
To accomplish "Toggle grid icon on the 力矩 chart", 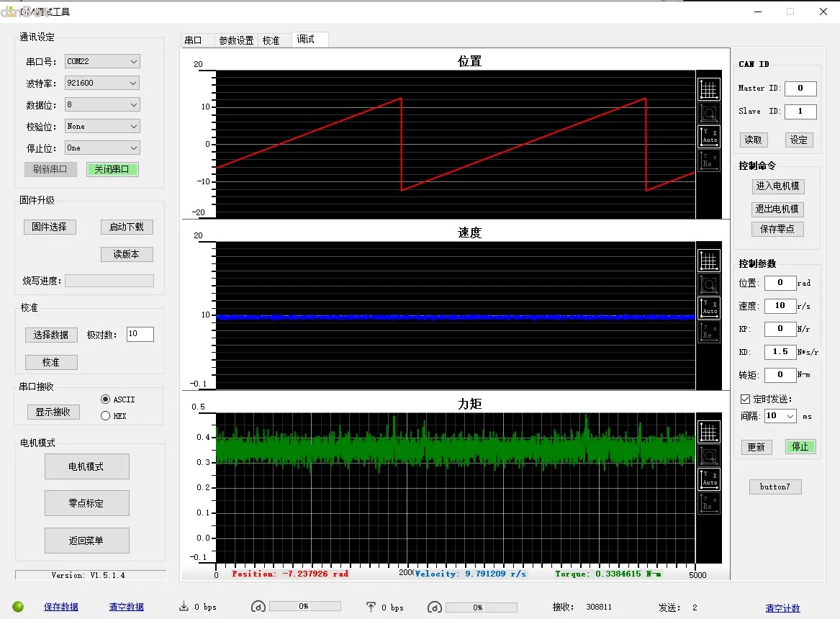I will click(708, 432).
